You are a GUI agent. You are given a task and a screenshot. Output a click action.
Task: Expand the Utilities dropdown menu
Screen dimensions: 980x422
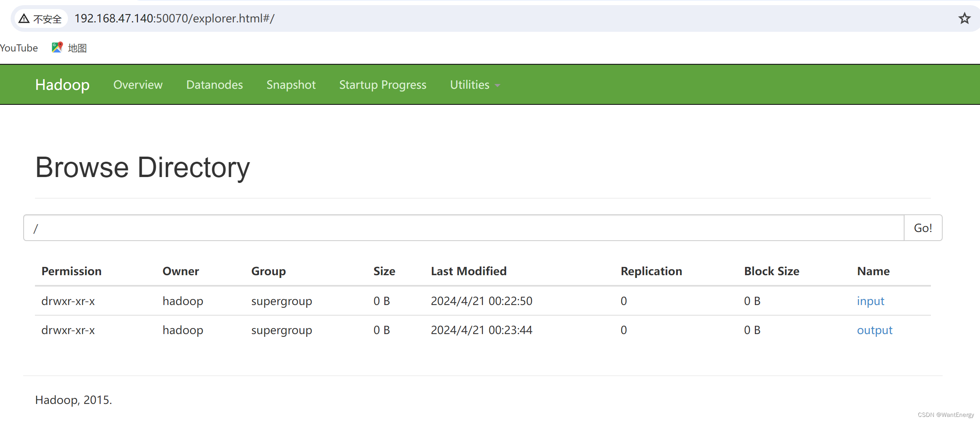point(475,85)
